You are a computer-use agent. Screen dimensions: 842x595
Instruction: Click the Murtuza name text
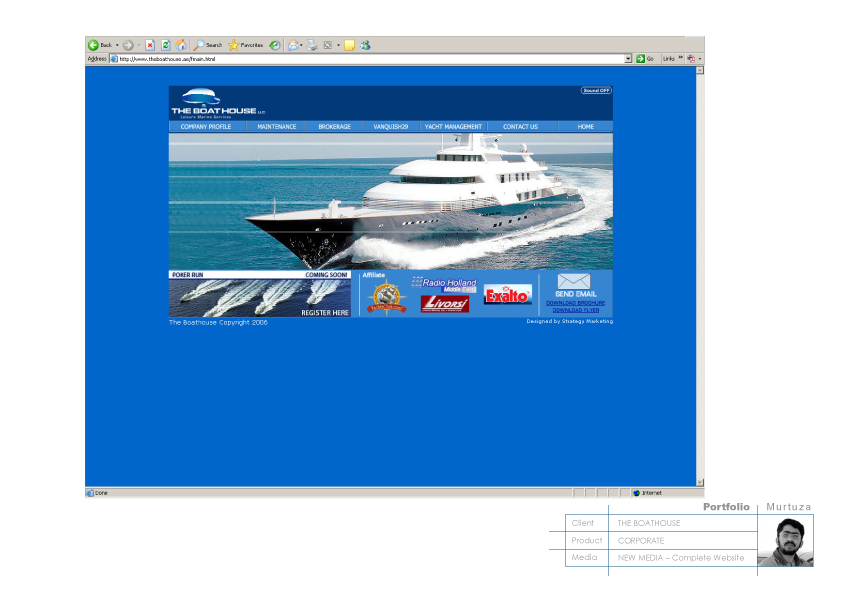point(788,507)
